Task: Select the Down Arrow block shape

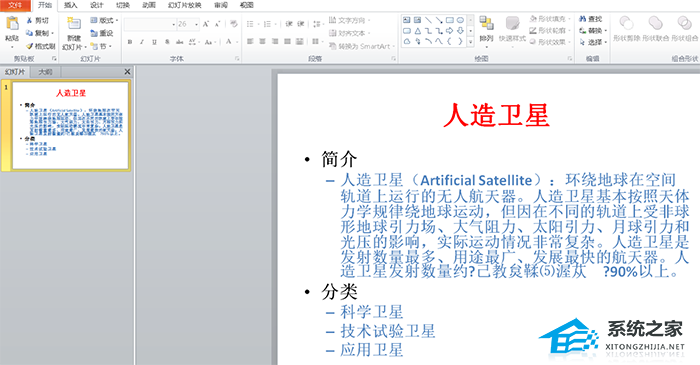Action: (x=460, y=31)
